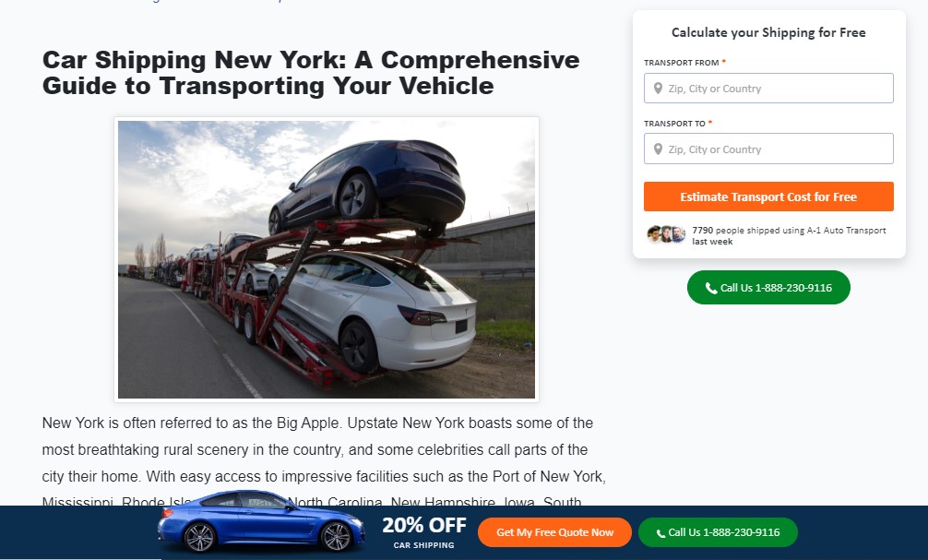
Task: Click the location pin in Transport From field
Action: click(658, 89)
